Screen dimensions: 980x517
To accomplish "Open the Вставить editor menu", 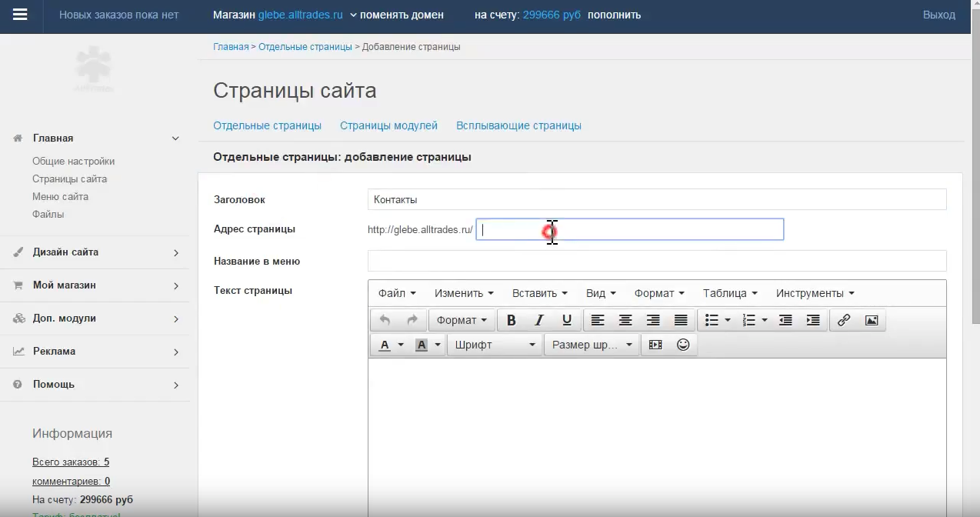I will coord(539,293).
